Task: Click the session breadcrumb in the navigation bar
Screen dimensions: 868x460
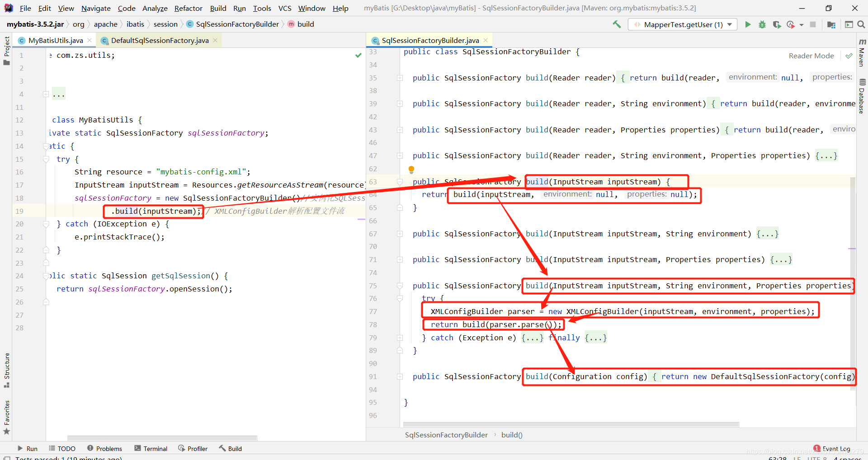Action: pyautogui.click(x=165, y=24)
